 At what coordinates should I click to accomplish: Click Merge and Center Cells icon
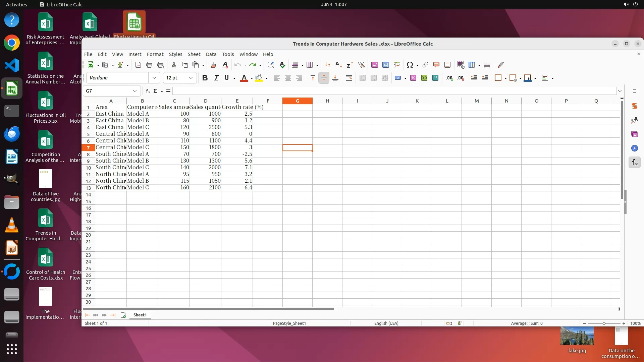[362, 78]
